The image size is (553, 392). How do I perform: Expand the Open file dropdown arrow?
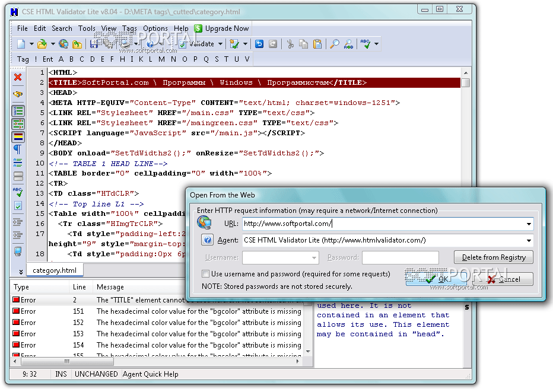[53, 44]
